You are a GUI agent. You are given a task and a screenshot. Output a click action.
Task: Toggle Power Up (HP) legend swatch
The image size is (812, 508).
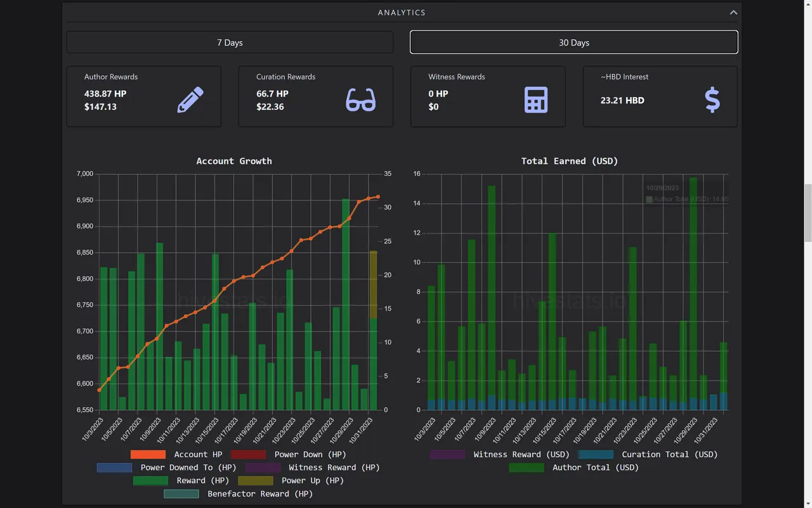click(256, 481)
